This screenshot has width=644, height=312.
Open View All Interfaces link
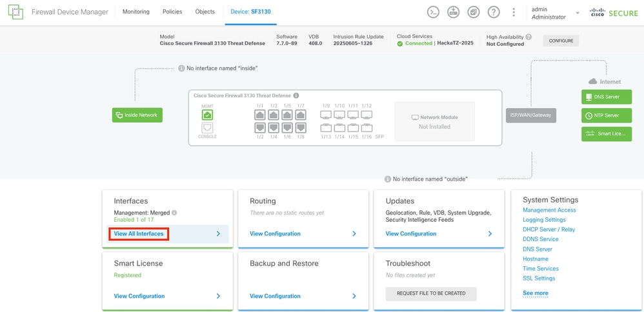tap(139, 233)
